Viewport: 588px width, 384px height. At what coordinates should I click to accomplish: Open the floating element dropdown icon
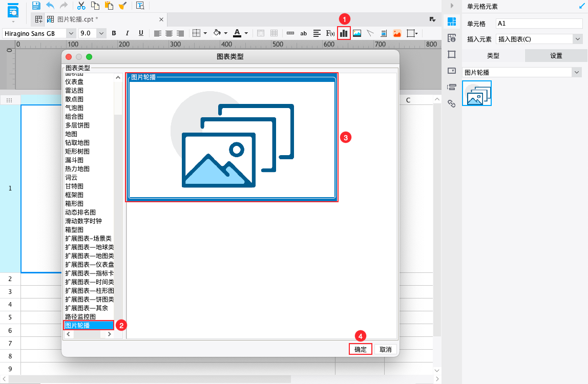click(x=412, y=33)
